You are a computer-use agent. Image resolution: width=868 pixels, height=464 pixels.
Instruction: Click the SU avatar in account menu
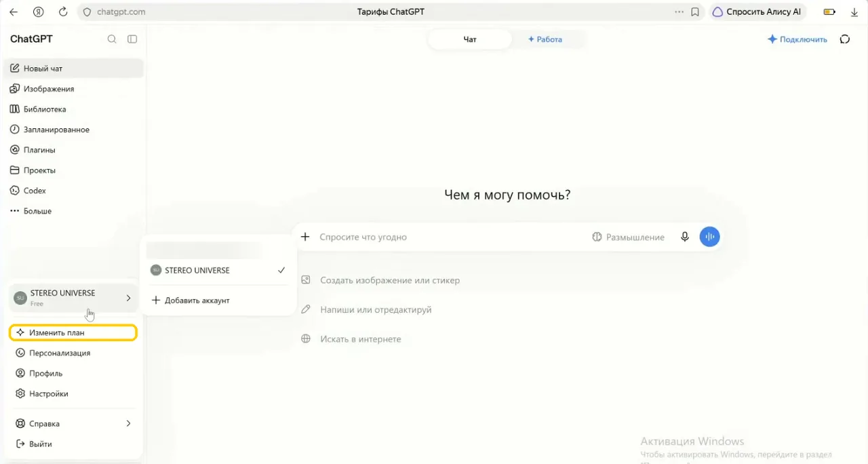pos(20,298)
